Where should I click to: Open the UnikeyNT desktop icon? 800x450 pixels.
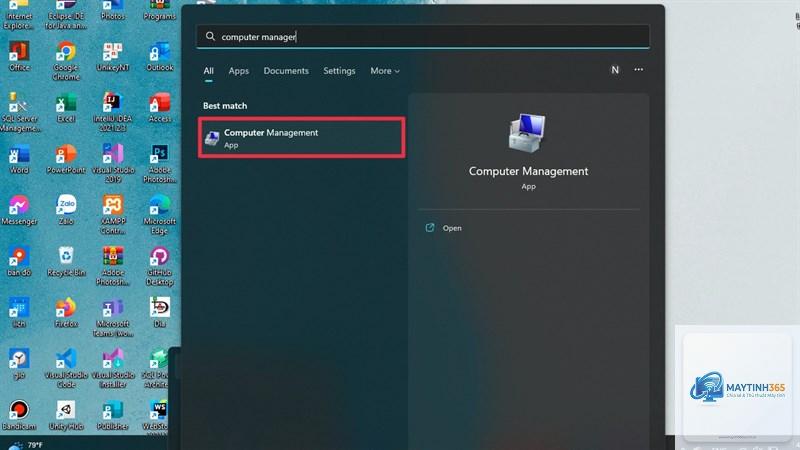[x=113, y=56]
